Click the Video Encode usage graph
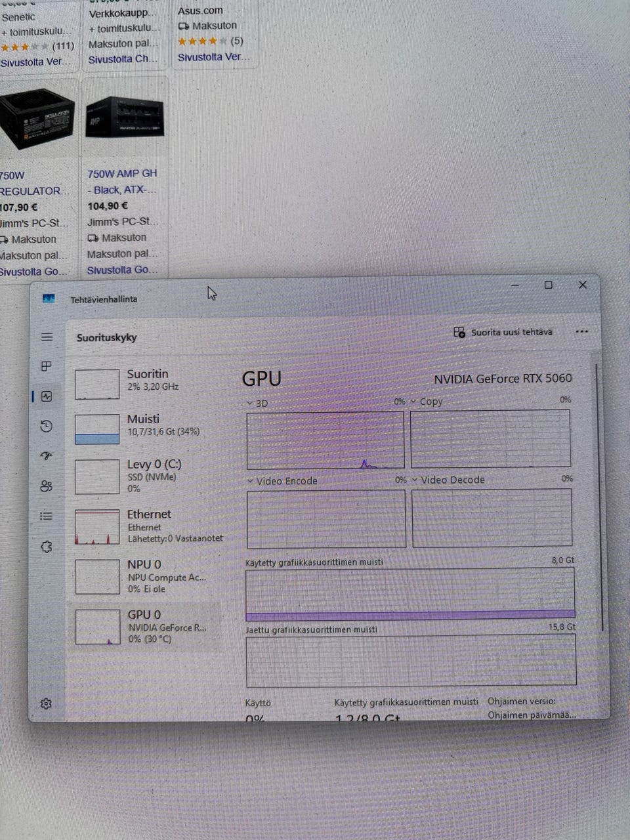This screenshot has height=840, width=630. click(x=326, y=518)
